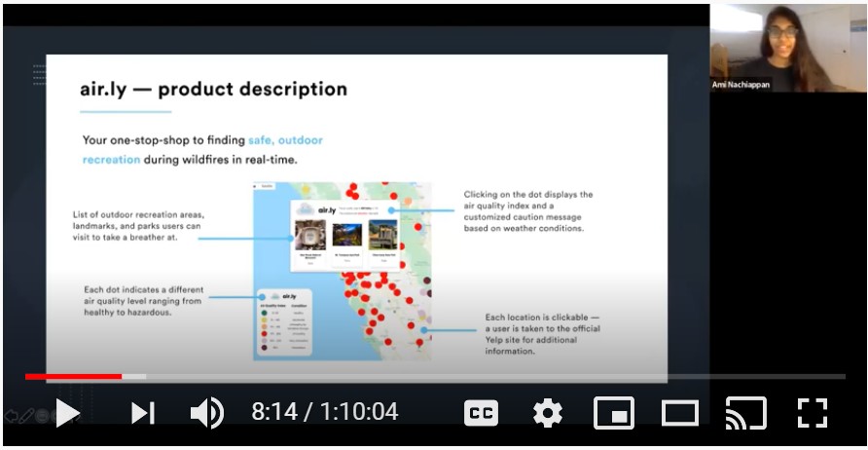
Task: Cast video using Play on TV icon
Action: [745, 413]
